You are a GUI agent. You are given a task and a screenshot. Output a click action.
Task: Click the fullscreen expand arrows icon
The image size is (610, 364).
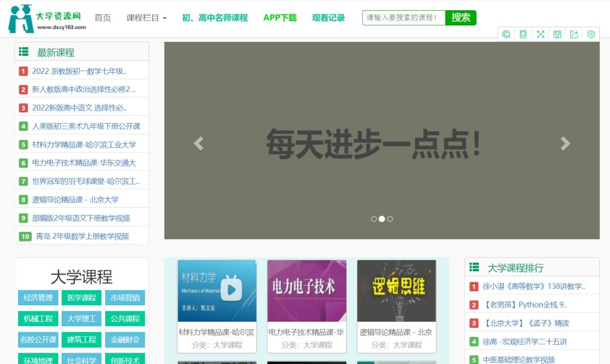[540, 34]
